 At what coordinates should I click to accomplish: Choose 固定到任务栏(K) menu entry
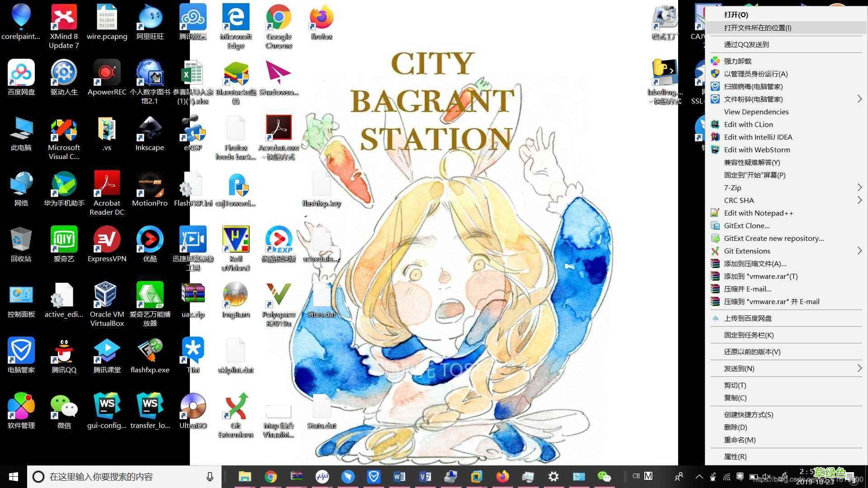click(786, 335)
